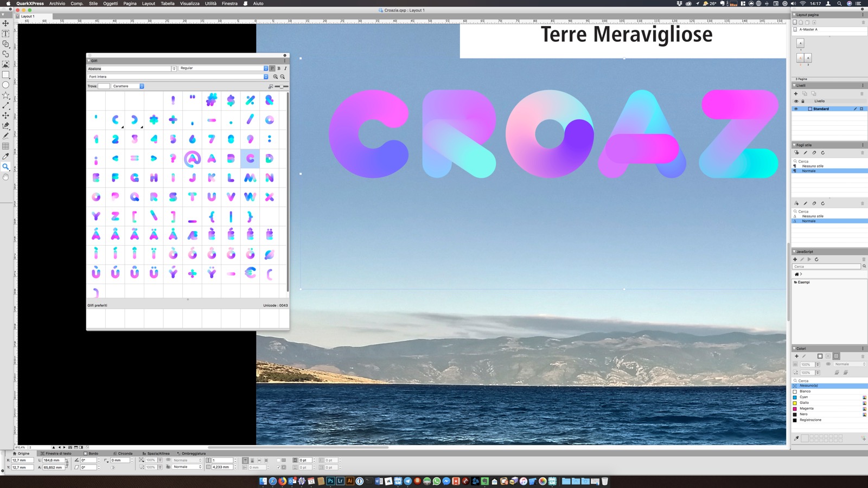This screenshot has height=488, width=868.
Task: Activate the Zoom tool in toolbox
Action: point(5,166)
